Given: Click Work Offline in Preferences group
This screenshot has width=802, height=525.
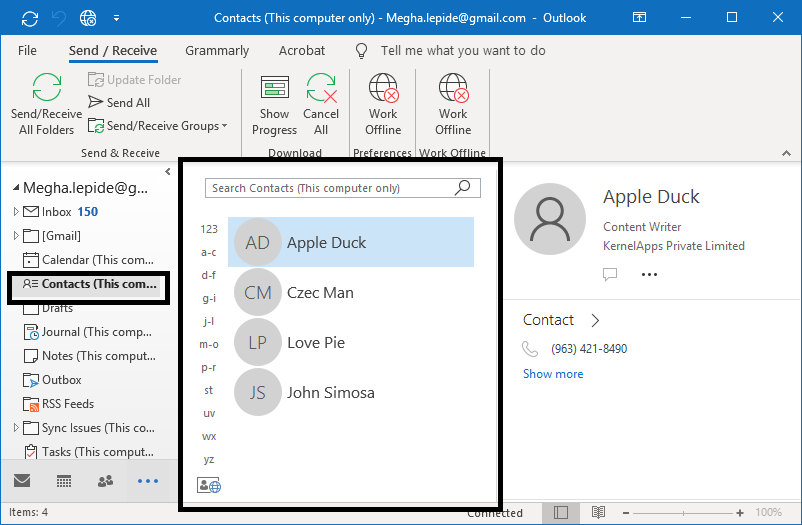Looking at the screenshot, I should (x=383, y=104).
